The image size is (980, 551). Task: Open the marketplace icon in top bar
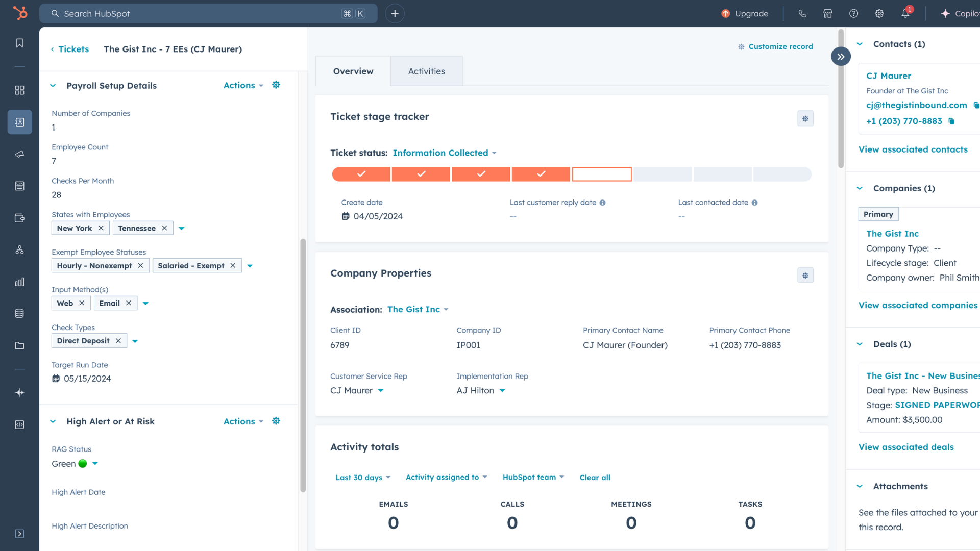pos(828,14)
